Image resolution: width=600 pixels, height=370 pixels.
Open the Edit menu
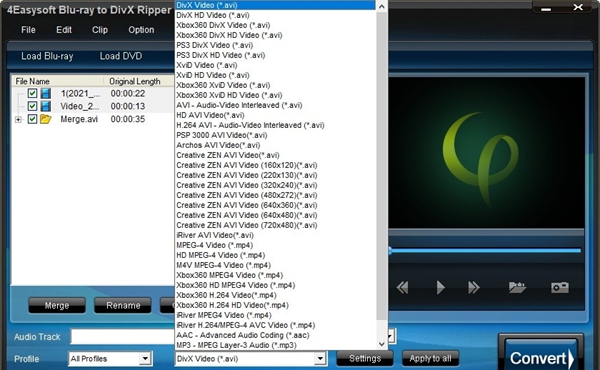(x=64, y=30)
